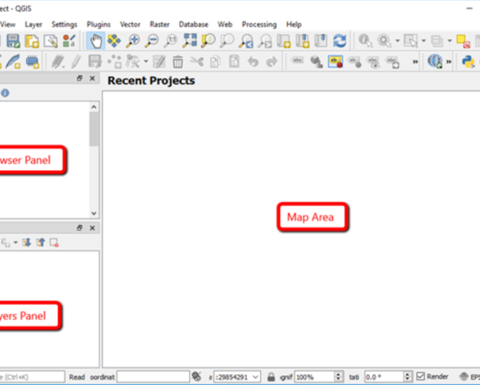The height and width of the screenshot is (385, 480).
Task: Toggle highlighted pinned labels button
Action: [335, 62]
